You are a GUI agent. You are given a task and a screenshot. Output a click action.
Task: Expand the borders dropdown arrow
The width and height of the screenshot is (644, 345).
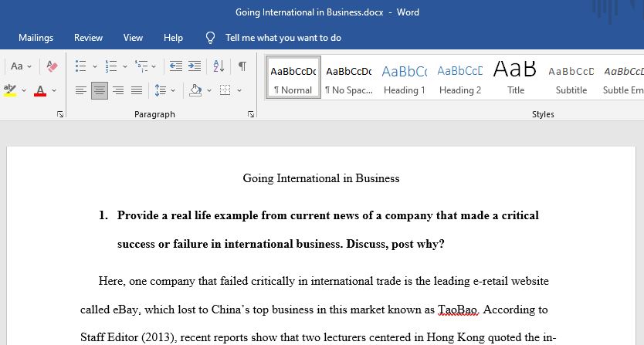(239, 90)
